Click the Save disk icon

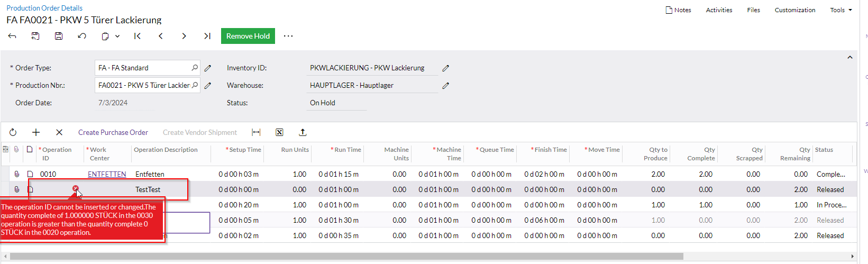coord(59,36)
